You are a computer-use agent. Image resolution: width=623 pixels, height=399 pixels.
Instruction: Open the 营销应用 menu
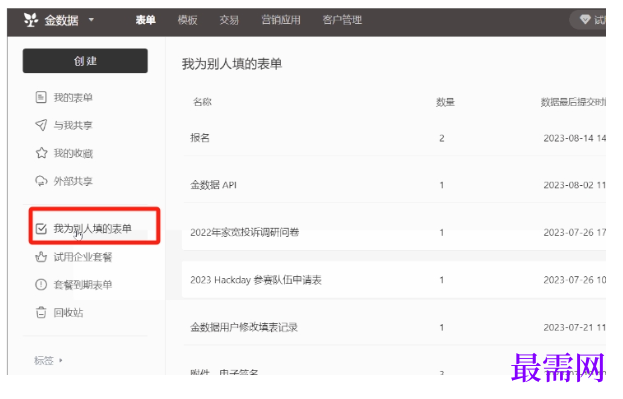click(x=281, y=20)
